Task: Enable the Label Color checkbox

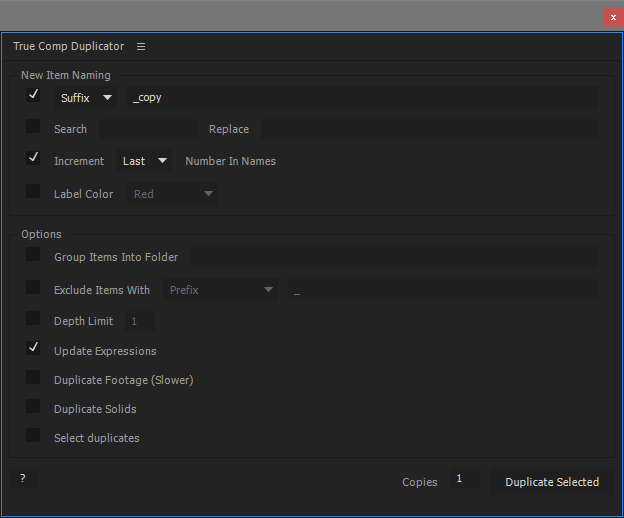Action: point(33,191)
